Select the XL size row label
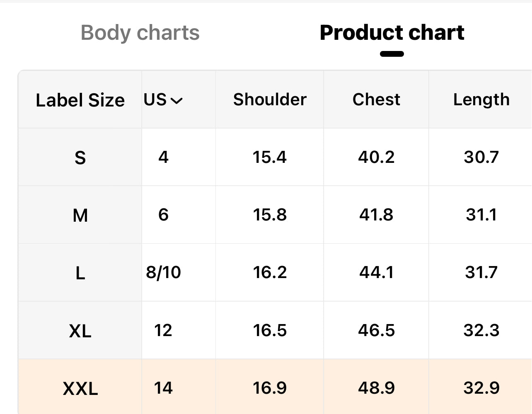 (80, 331)
